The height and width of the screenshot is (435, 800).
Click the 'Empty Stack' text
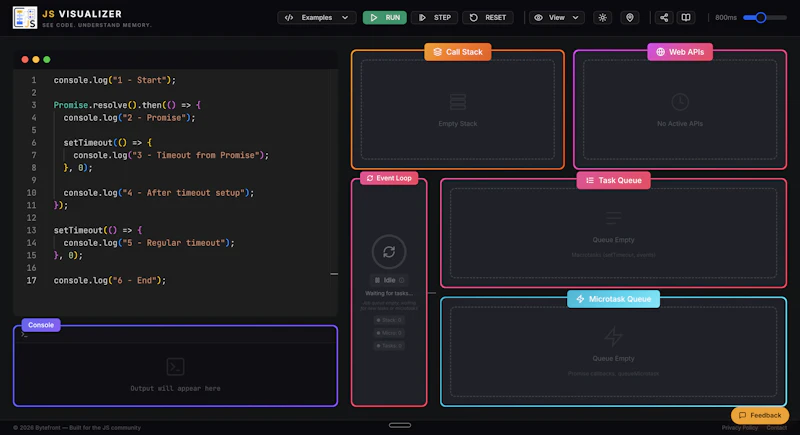[458, 123]
